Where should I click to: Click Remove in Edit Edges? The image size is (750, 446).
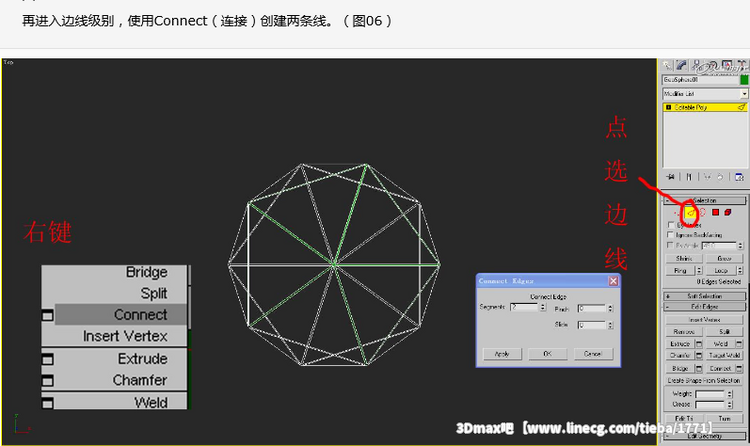coord(684,332)
